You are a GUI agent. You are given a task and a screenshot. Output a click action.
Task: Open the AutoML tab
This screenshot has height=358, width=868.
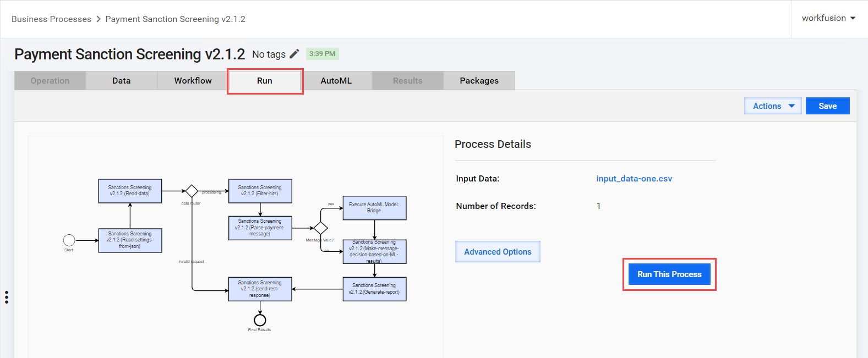coord(336,80)
